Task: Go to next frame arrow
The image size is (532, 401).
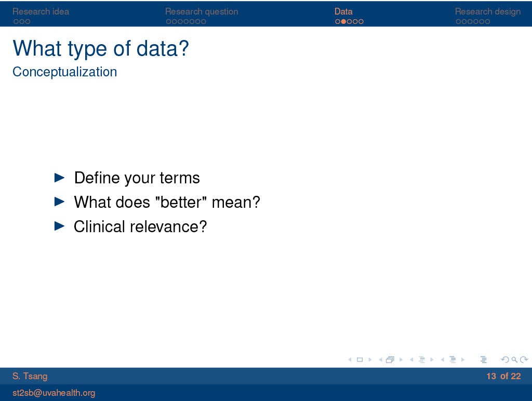Action: [x=401, y=359]
